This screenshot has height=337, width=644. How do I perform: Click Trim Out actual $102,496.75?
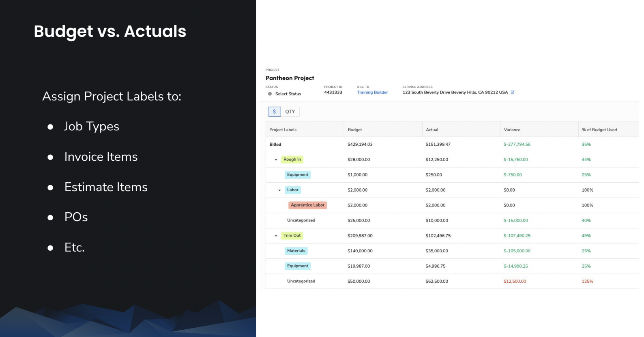tap(438, 236)
